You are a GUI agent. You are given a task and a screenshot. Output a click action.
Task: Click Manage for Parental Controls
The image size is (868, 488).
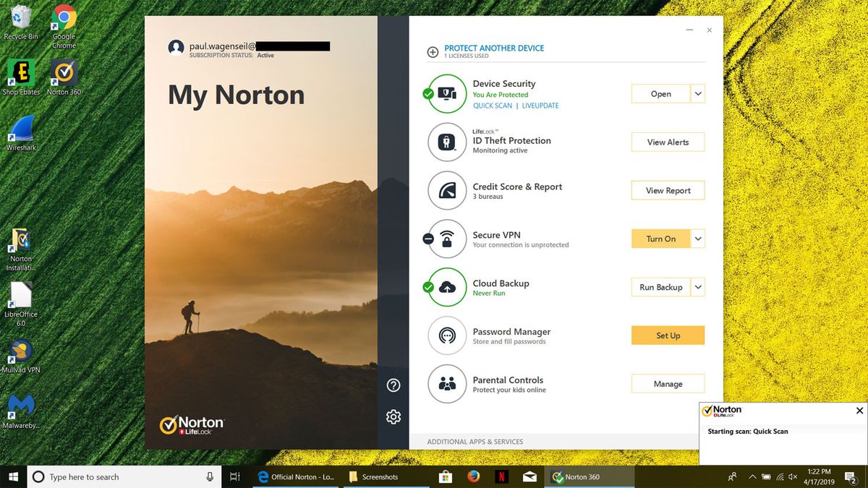coord(668,384)
